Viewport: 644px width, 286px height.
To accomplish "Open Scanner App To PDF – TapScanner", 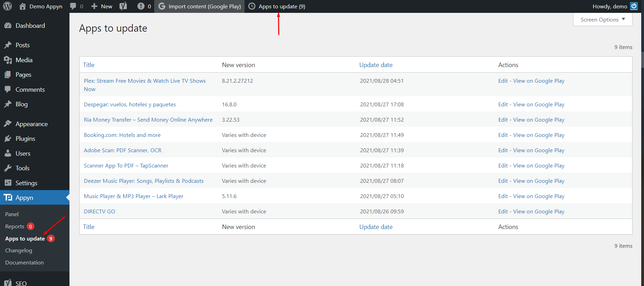I will 126,166.
